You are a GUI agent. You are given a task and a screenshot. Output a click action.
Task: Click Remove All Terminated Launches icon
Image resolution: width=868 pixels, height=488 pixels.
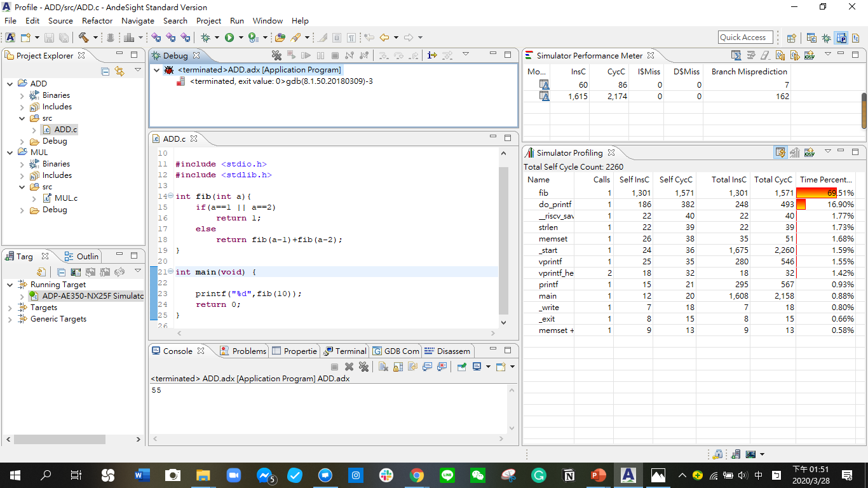tap(276, 56)
